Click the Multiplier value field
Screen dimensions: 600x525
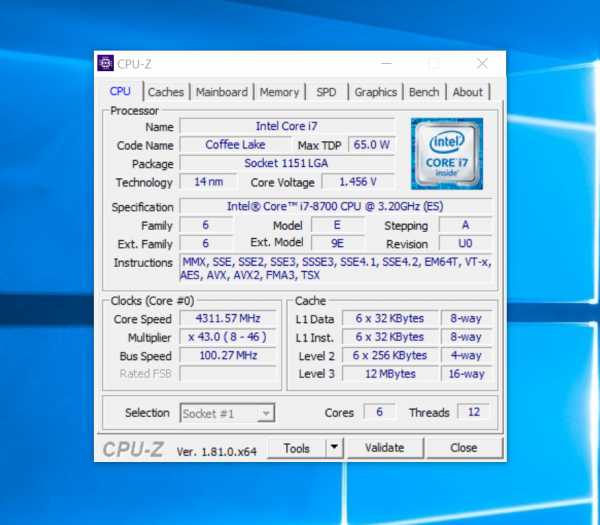pos(228,337)
